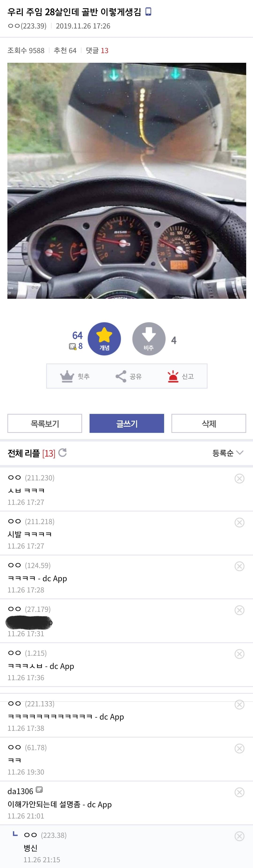Click the 댓글 13 comment count
Viewport: 253px width, 868px height.
pyautogui.click(x=97, y=51)
